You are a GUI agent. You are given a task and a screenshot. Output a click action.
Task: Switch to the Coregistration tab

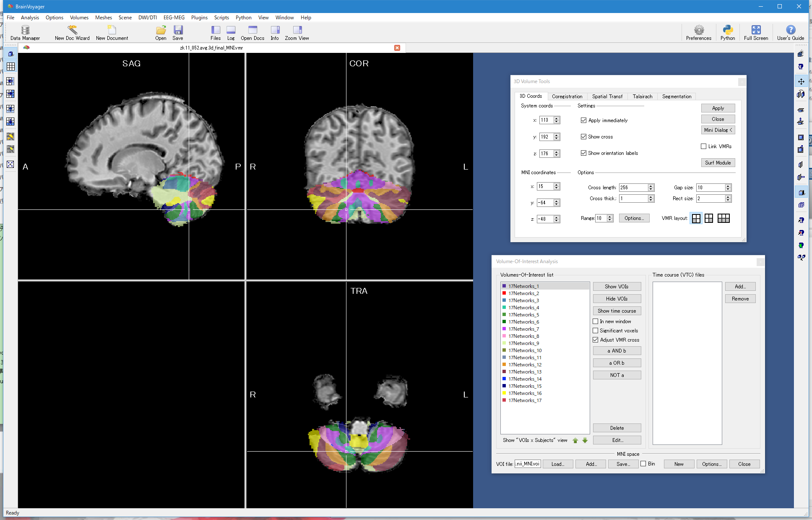point(567,97)
